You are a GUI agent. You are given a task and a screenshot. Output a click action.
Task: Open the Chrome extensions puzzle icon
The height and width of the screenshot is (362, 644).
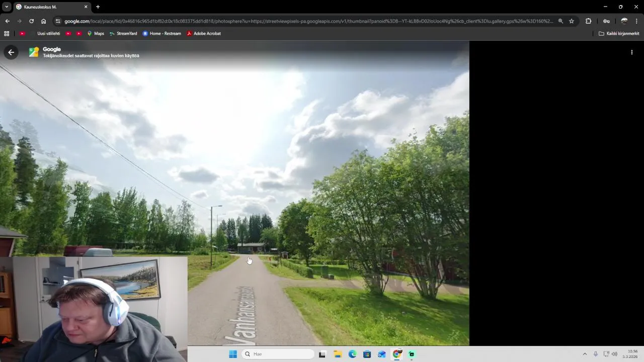coord(588,21)
